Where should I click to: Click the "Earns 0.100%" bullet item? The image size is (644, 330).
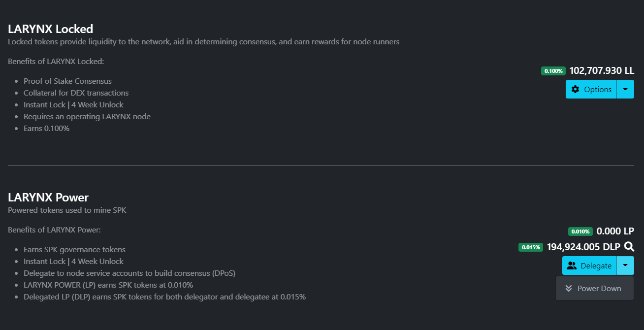(46, 128)
